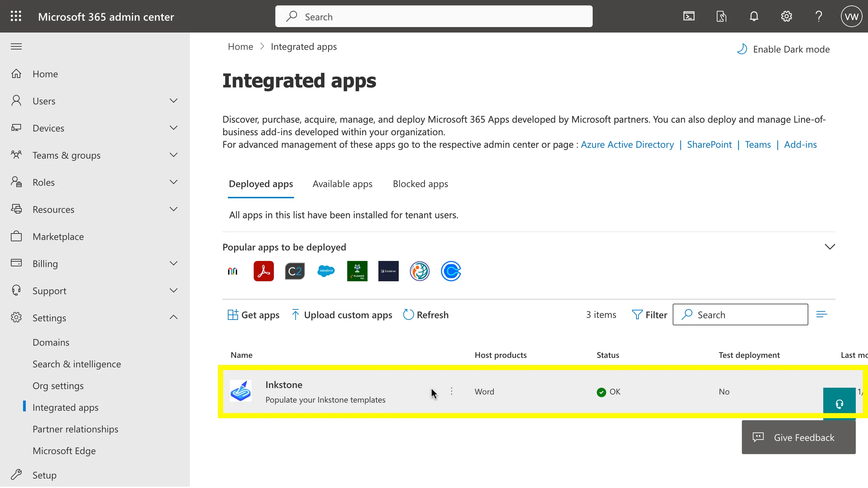Expand the Teams & groups chevron
868x488 pixels.
(x=174, y=155)
